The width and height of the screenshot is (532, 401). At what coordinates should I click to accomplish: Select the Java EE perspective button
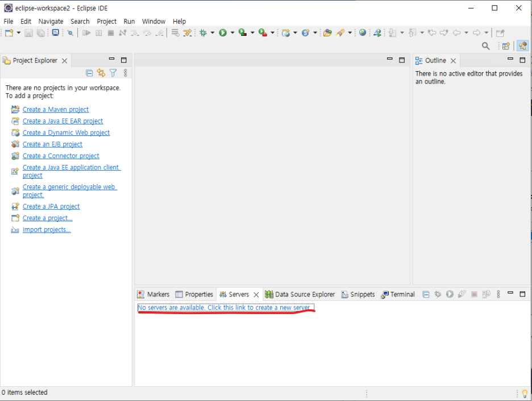[x=522, y=46]
